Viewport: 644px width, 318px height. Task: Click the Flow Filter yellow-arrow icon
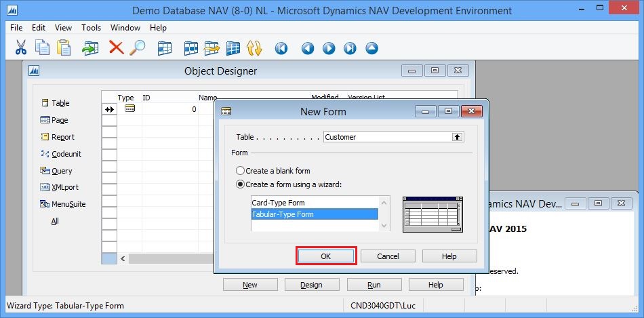coord(212,48)
